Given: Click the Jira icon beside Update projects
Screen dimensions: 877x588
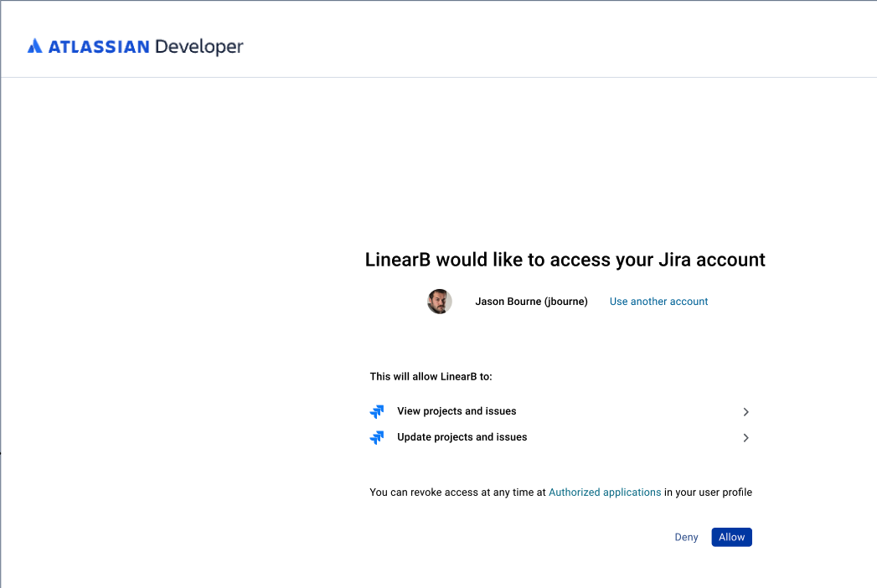Looking at the screenshot, I should (x=377, y=437).
